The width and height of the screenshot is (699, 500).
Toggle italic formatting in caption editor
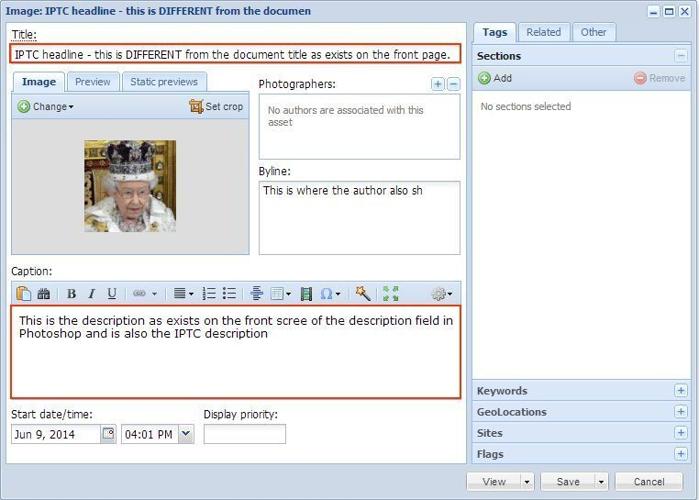[x=91, y=294]
